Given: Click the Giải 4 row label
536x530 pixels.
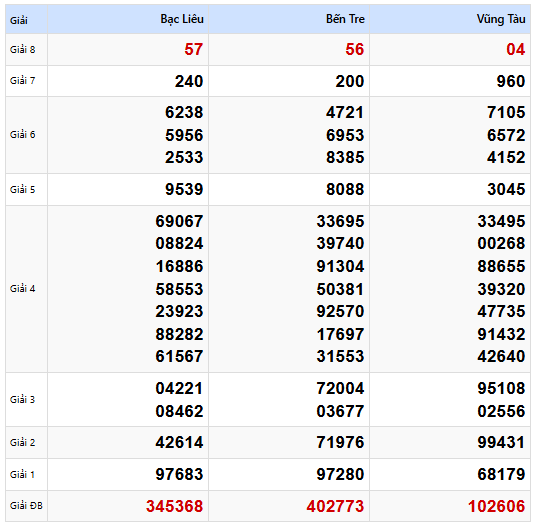Looking at the screenshot, I should click(x=23, y=289).
